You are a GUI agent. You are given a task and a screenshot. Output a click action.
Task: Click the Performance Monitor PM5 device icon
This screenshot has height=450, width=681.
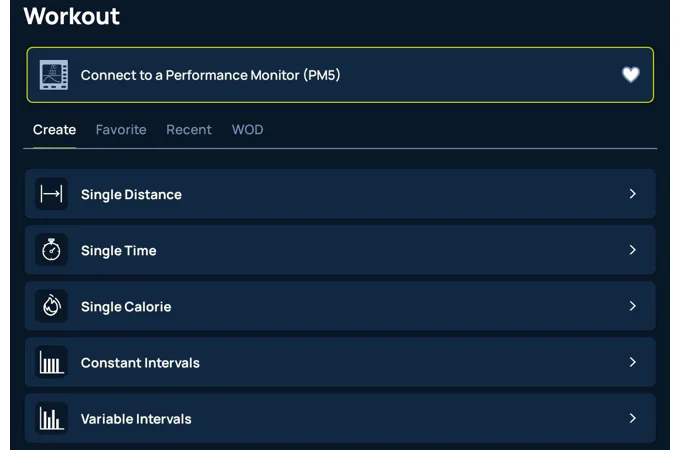54,75
